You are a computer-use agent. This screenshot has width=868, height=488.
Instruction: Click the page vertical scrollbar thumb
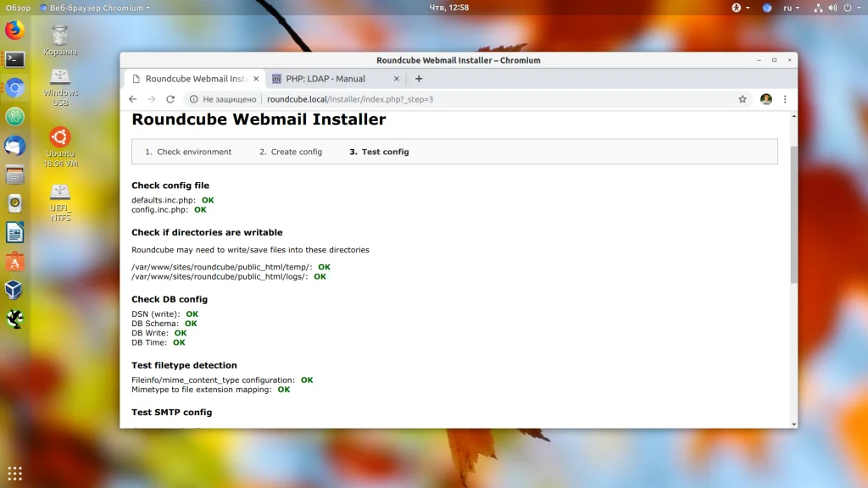pyautogui.click(x=793, y=214)
